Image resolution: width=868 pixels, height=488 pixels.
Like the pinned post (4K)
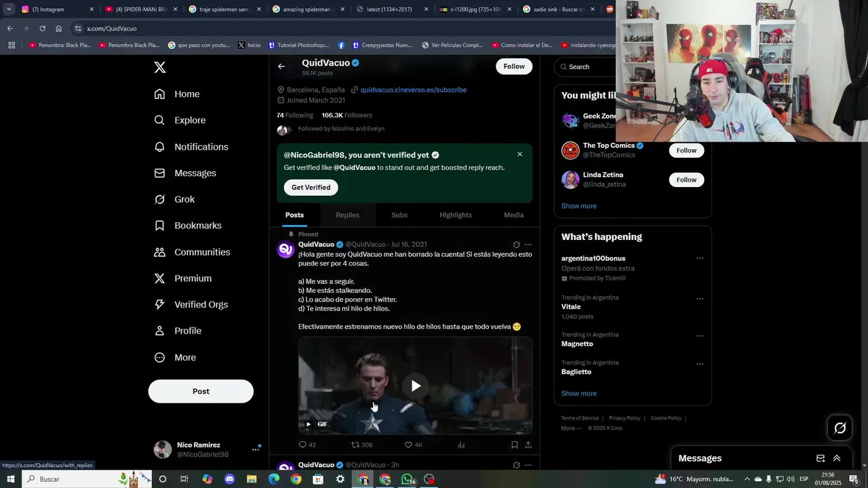pyautogui.click(x=413, y=445)
